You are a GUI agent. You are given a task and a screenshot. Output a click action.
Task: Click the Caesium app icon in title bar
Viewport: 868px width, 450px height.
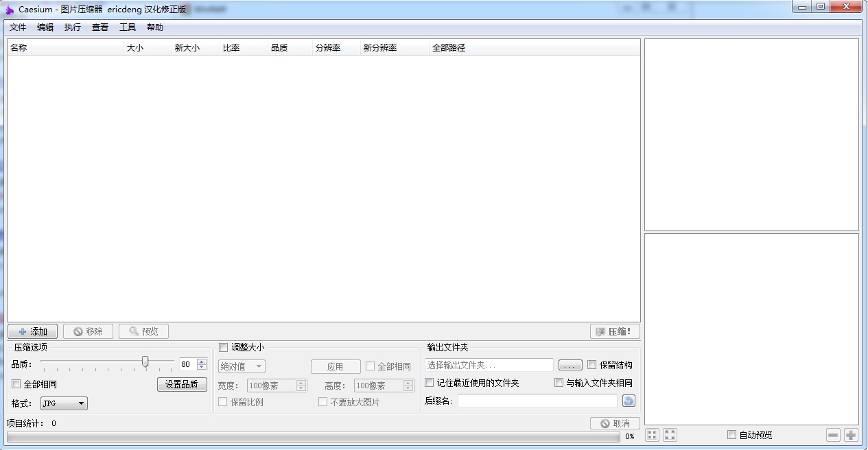point(10,10)
